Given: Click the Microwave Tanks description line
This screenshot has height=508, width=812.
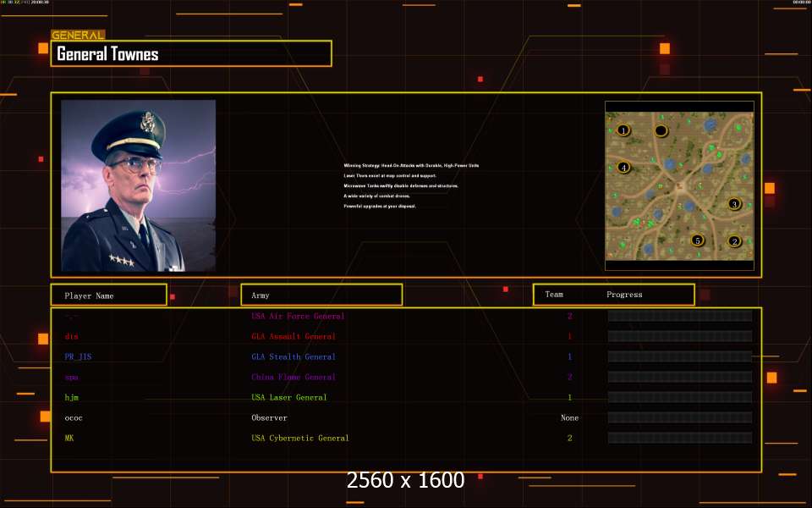Looking at the screenshot, I should pyautogui.click(x=401, y=185).
